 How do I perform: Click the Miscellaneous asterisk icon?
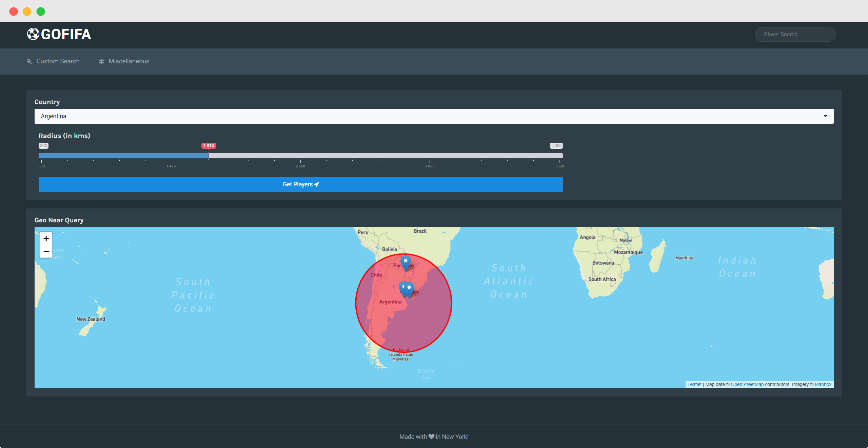[101, 61]
